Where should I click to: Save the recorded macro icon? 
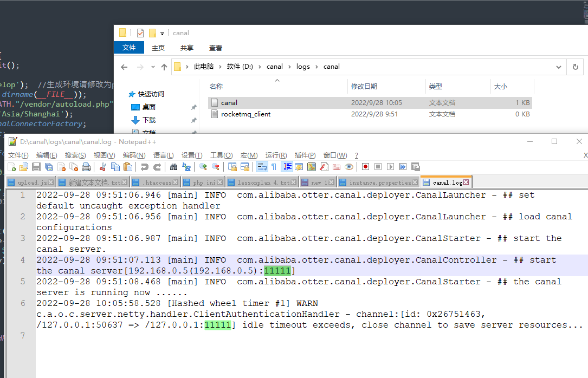click(x=415, y=167)
